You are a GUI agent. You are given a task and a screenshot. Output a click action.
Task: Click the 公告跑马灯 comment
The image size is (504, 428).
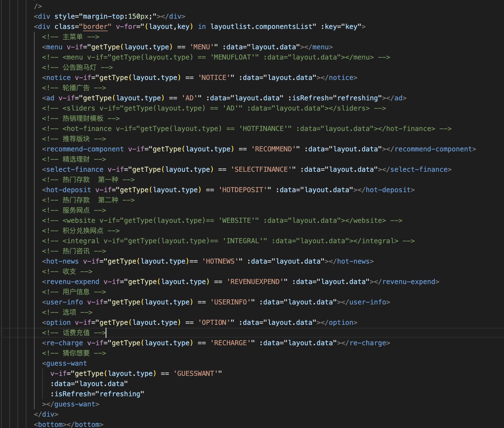[x=78, y=67]
